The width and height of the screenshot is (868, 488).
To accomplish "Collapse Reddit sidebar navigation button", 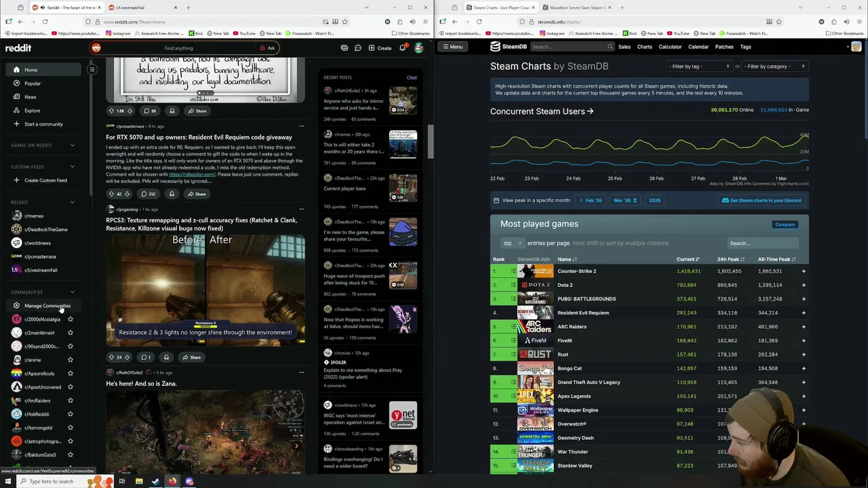I will click(x=92, y=69).
